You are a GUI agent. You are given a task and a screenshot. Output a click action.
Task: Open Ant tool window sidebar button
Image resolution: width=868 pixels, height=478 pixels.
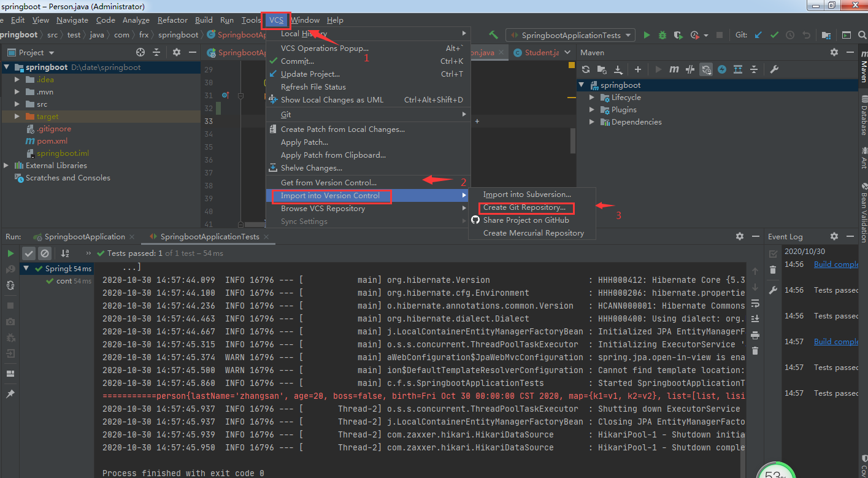pos(863,156)
